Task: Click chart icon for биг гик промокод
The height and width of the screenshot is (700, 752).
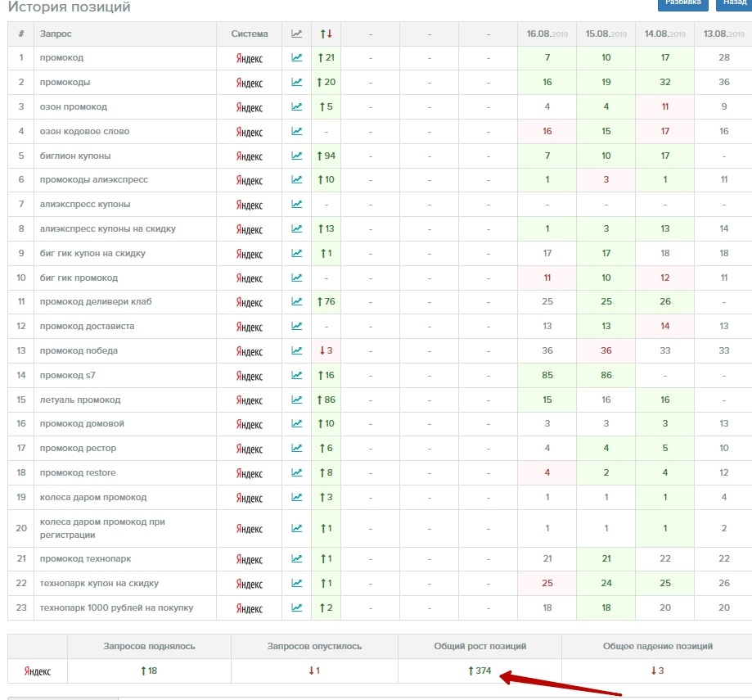Action: point(297,278)
